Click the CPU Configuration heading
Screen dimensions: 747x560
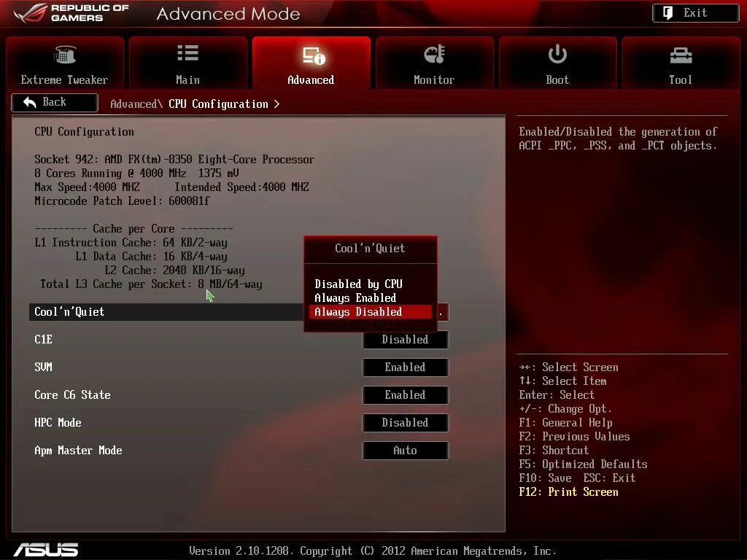84,132
